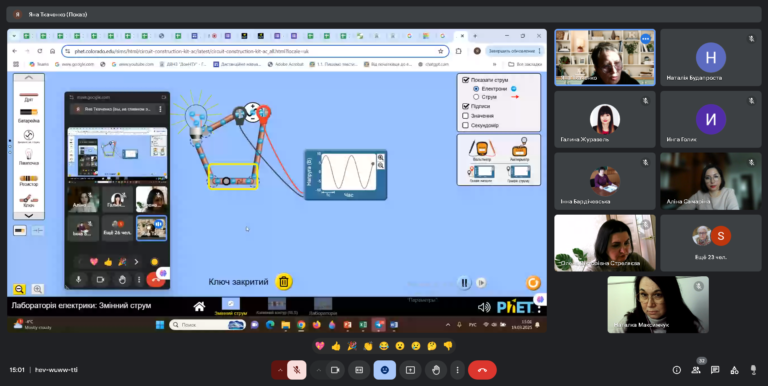Open the chat panel icon
This screenshot has width=768, height=386.
click(715, 370)
